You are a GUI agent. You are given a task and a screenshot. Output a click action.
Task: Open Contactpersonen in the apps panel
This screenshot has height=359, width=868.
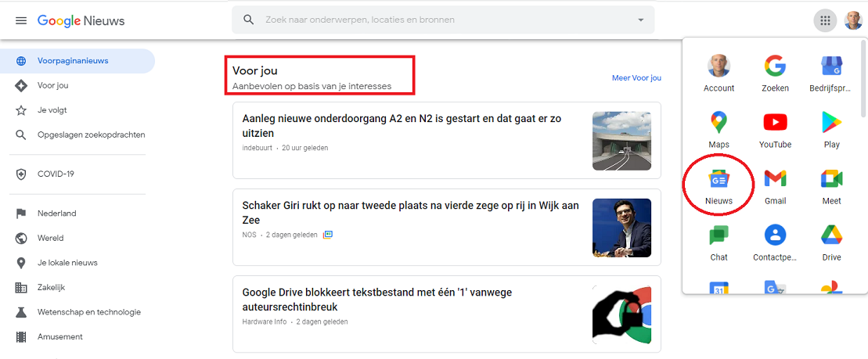point(775,242)
